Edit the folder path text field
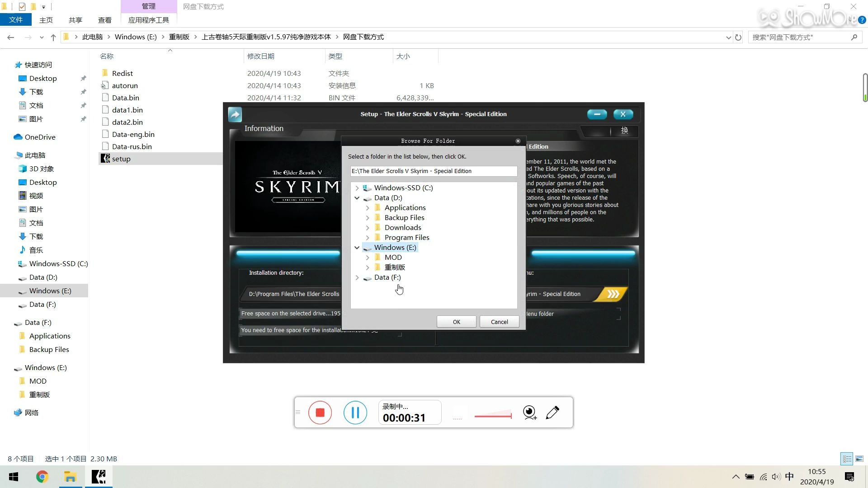Screen dimensions: 868x488 click(x=434, y=171)
